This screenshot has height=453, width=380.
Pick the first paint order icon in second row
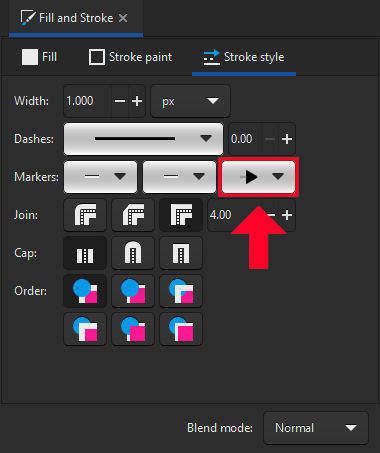point(85,329)
